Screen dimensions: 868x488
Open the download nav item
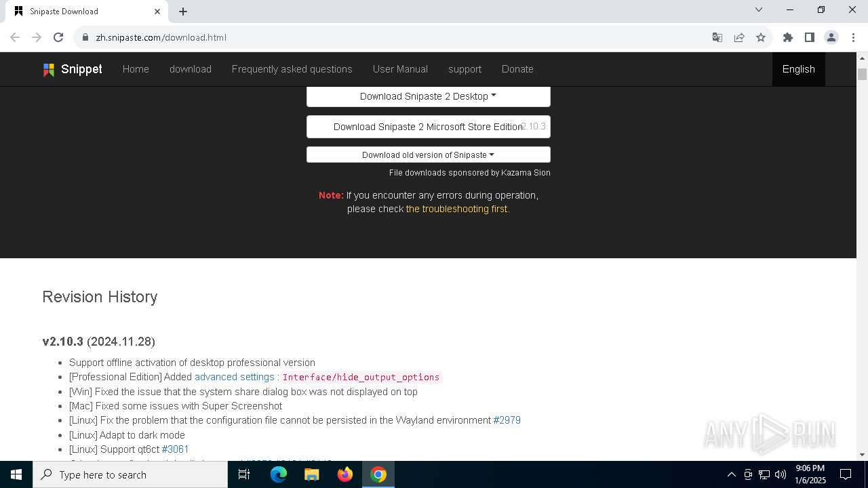191,69
